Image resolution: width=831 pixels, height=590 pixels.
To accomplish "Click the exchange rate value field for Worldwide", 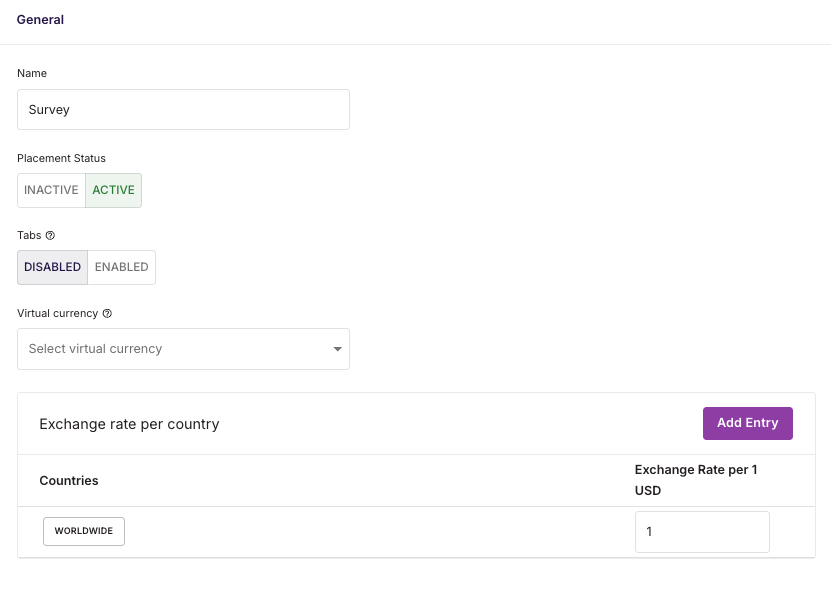I will 702,532.
